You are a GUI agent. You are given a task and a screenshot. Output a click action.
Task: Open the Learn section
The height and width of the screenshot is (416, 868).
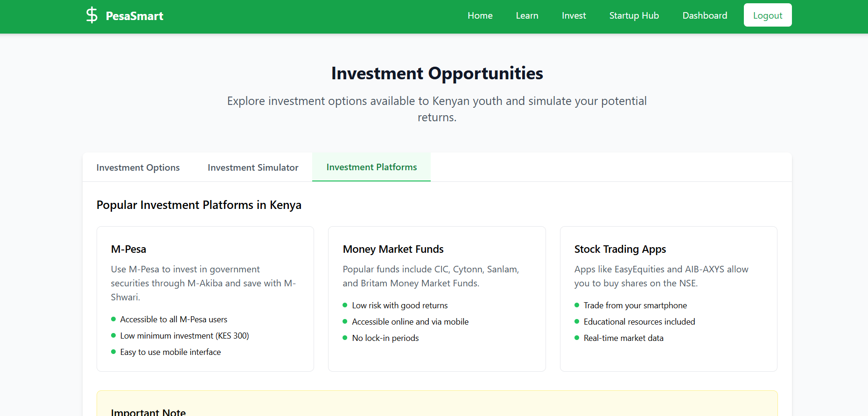[x=527, y=15]
